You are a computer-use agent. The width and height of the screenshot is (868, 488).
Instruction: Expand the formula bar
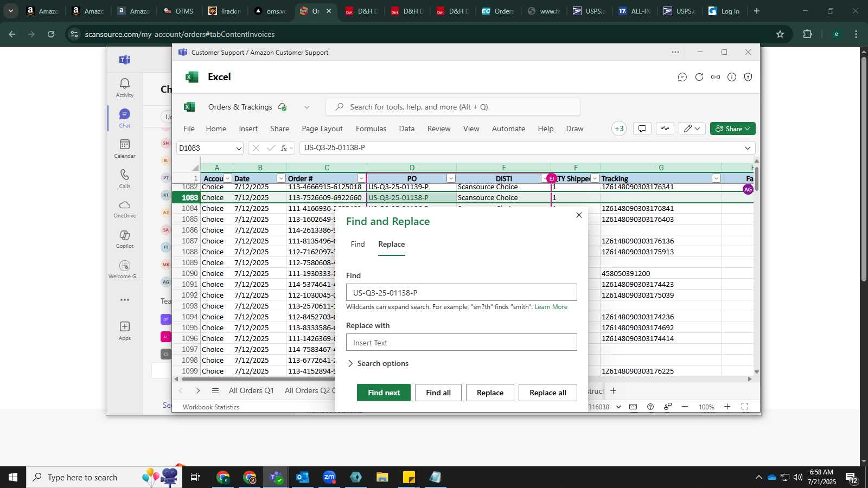[x=748, y=148]
